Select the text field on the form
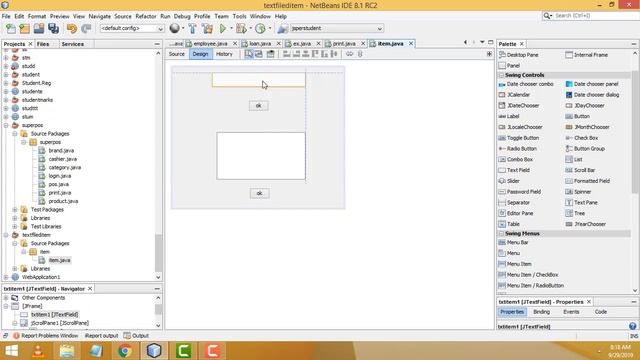This screenshot has width=640, height=360. [x=258, y=80]
